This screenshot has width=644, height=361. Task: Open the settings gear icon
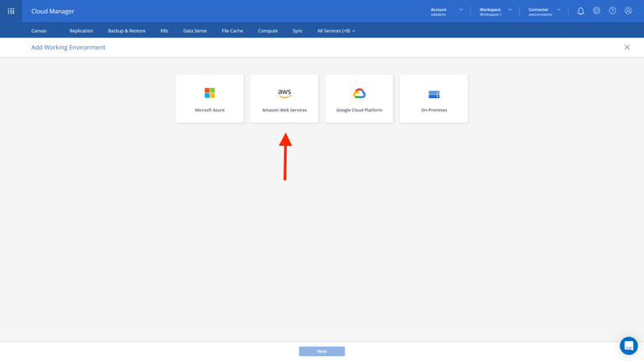[596, 11]
